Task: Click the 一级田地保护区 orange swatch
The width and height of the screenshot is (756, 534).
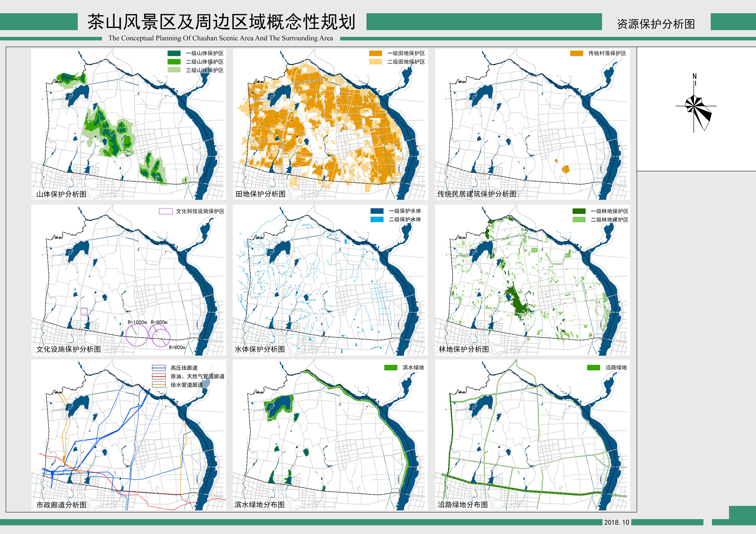Action: pyautogui.click(x=376, y=53)
